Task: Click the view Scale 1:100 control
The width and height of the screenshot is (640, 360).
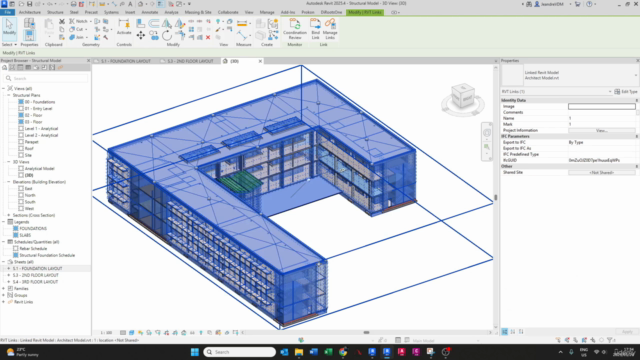Action: point(106,333)
